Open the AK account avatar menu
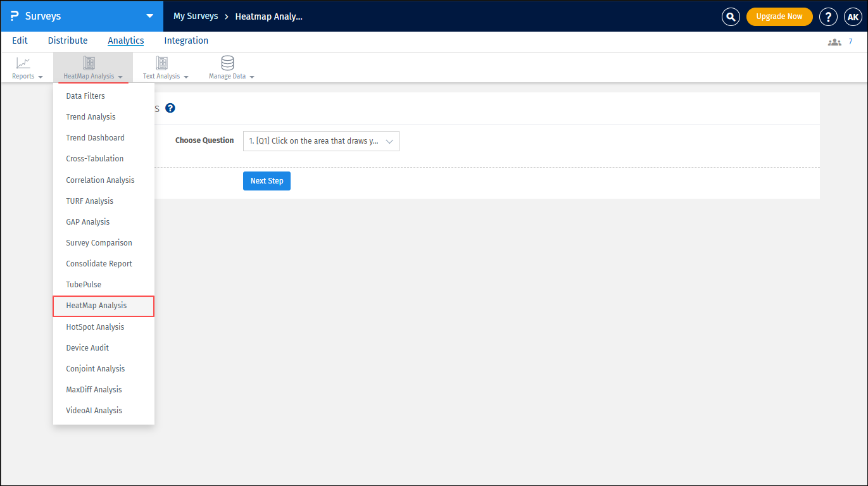 point(853,16)
